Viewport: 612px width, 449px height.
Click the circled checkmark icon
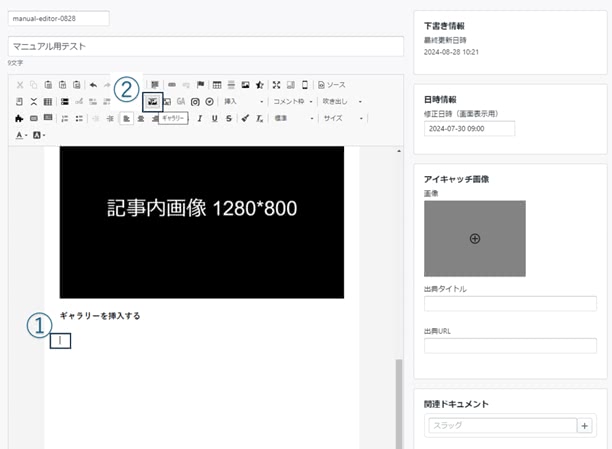[210, 102]
